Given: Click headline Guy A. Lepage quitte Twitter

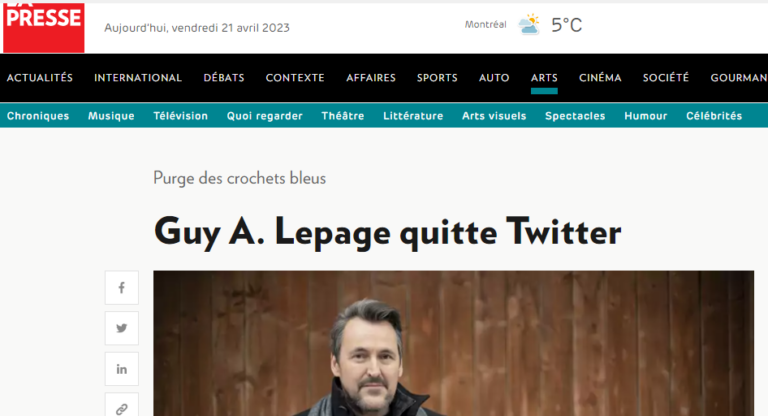Looking at the screenshot, I should (x=387, y=232).
